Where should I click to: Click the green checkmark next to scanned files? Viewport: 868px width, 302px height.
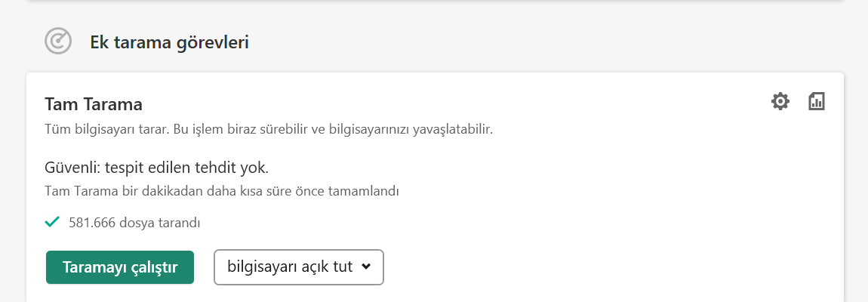52,222
